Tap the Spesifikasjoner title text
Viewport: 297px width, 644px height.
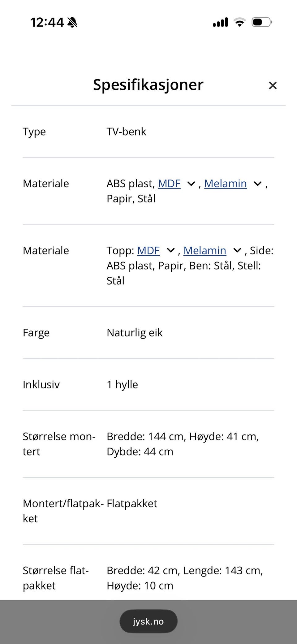[x=148, y=85]
